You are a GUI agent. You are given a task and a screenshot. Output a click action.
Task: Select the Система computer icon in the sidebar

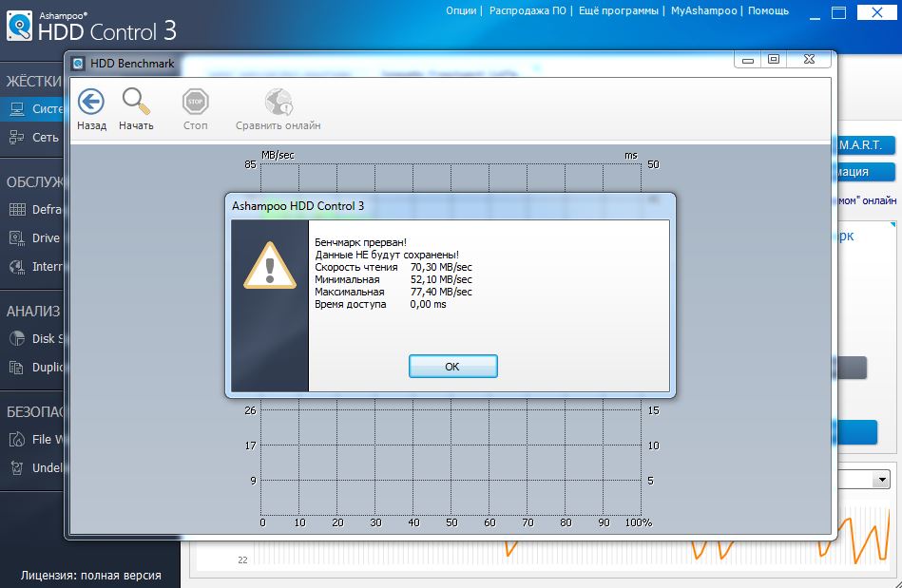point(17,108)
